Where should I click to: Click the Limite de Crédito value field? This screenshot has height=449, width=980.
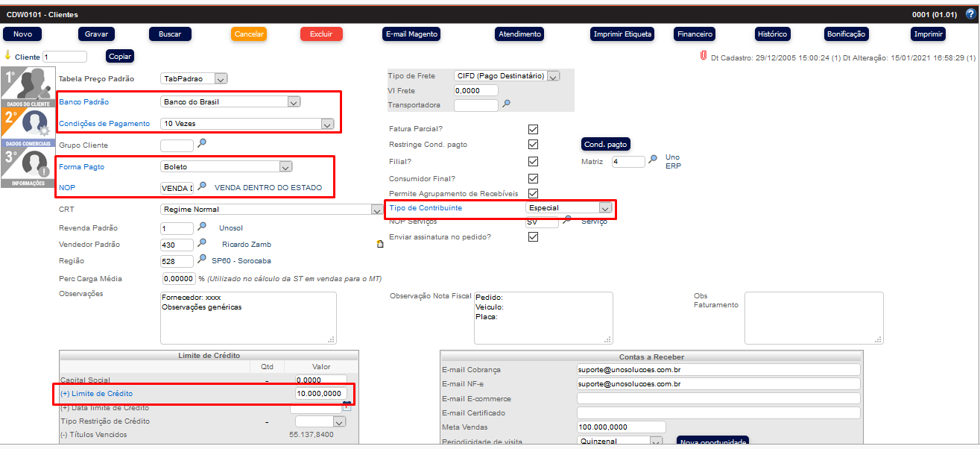(x=320, y=393)
